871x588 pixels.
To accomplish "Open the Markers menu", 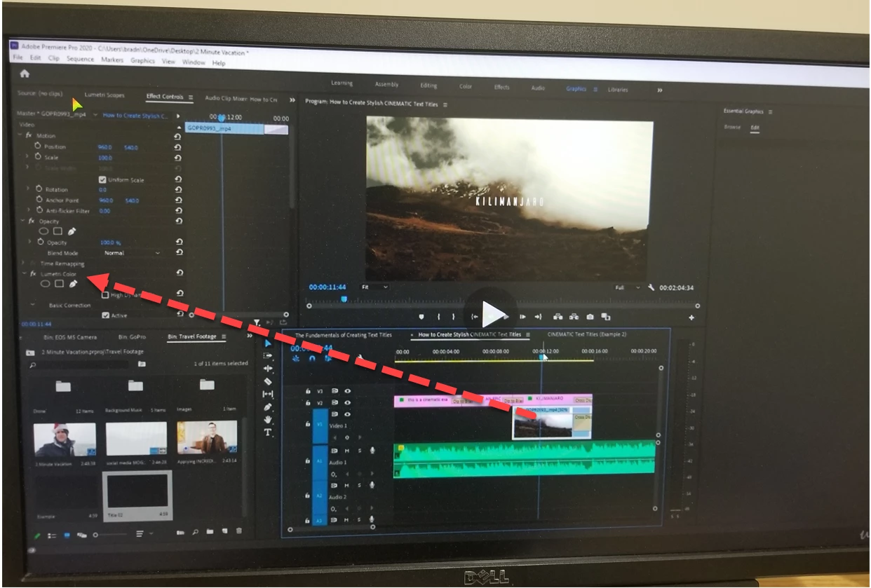I will coord(112,60).
